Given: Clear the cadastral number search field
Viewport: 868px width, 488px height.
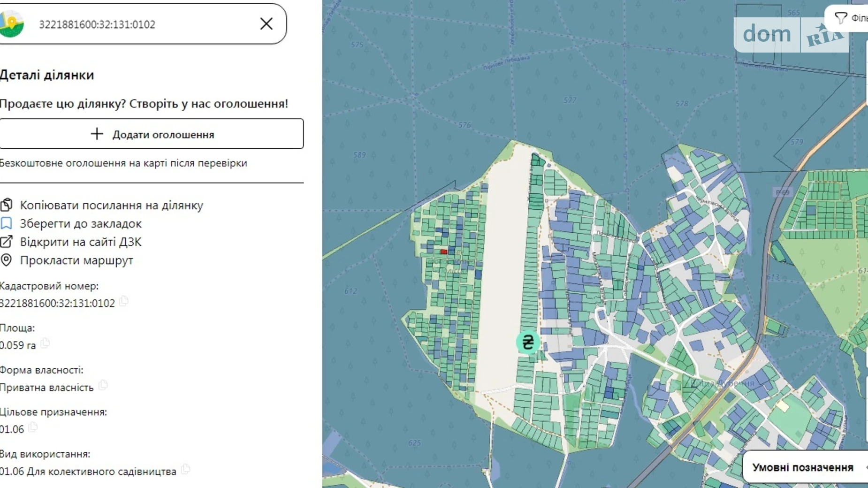Looking at the screenshot, I should pos(266,24).
